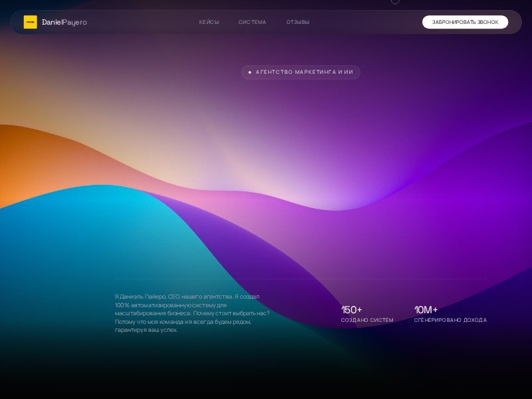
Task: Click the DanielPayero brand name
Action: pos(65,23)
